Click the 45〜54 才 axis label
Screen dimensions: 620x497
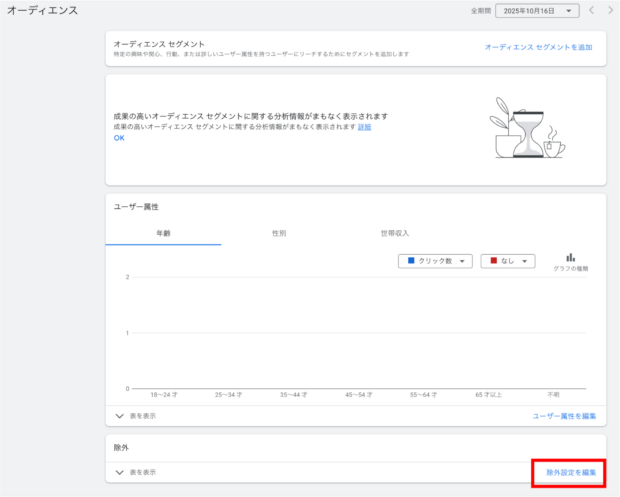point(358,395)
